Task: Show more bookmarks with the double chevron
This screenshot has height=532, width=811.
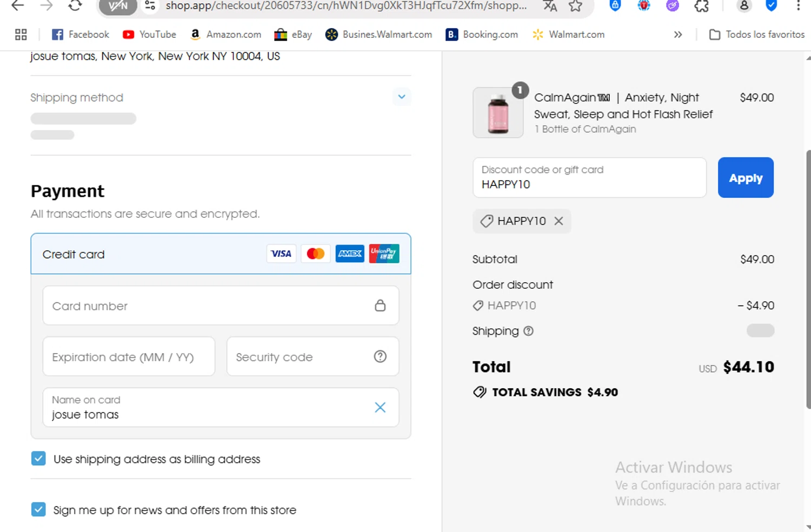Action: [678, 35]
